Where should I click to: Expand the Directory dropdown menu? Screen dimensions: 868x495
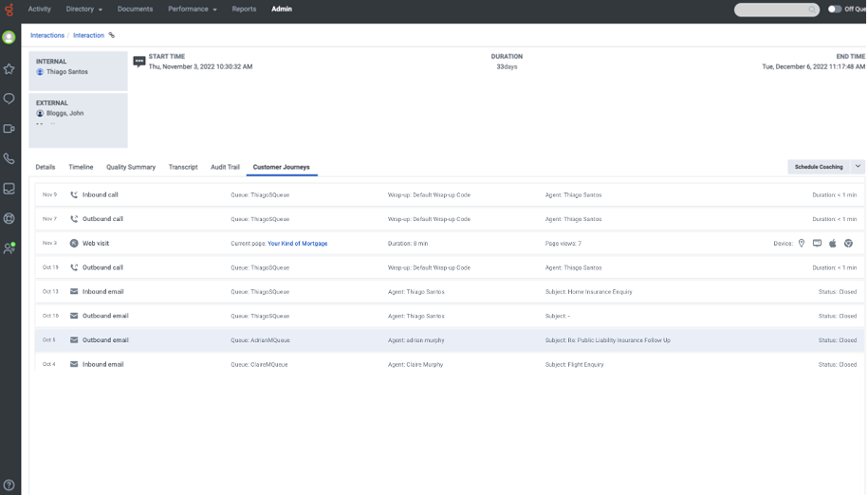coord(85,9)
